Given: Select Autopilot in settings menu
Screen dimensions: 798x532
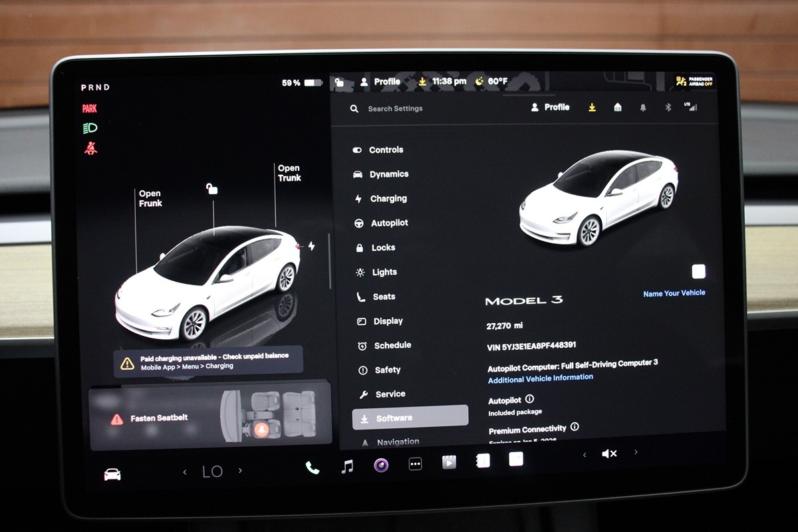Looking at the screenshot, I should pos(389,223).
